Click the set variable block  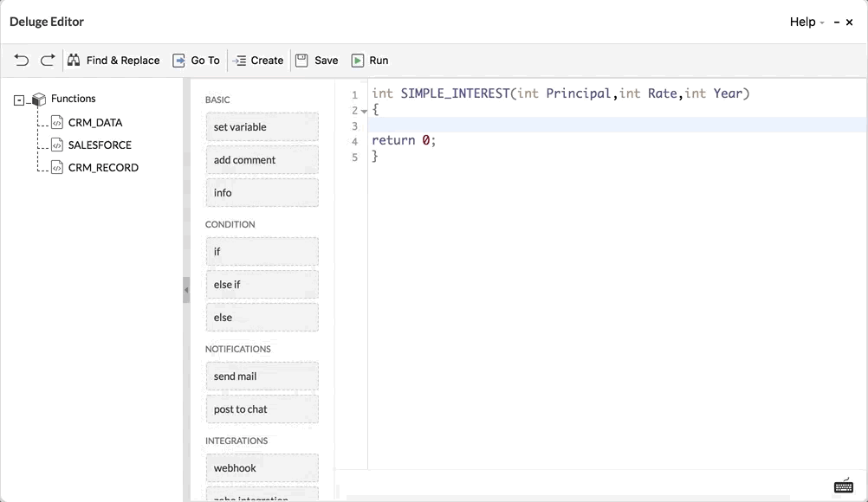(262, 127)
